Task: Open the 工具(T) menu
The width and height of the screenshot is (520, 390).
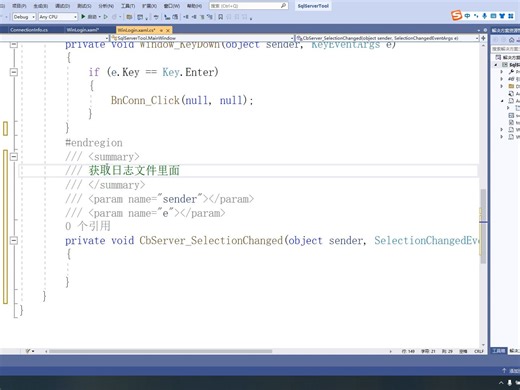Action: tap(128, 6)
